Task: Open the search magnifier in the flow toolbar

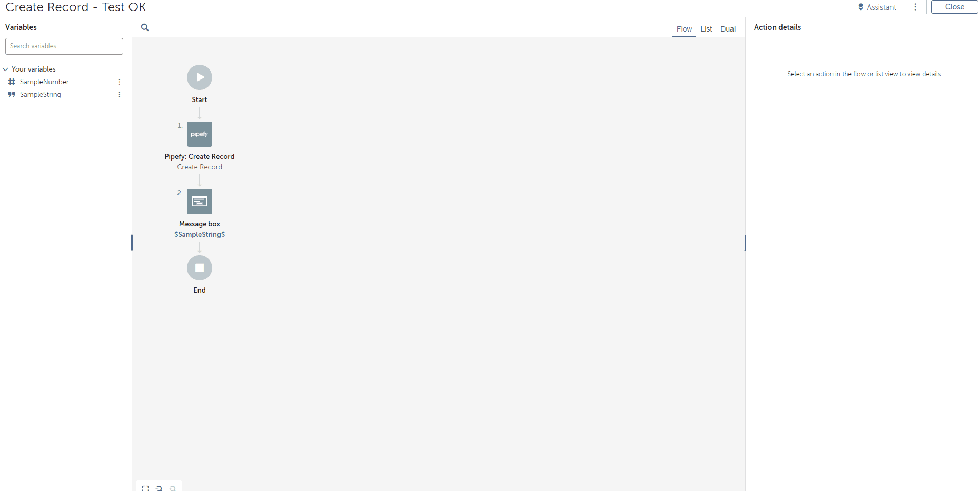Action: point(145,27)
